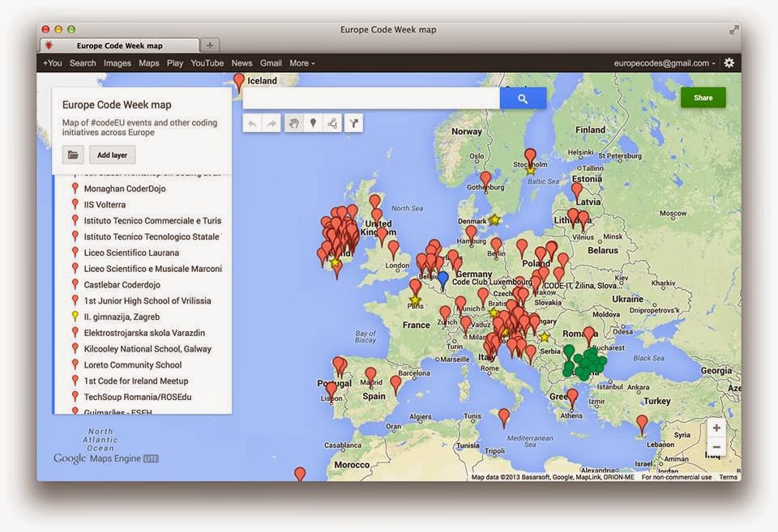Open Search in the Google bar
This screenshot has width=778, height=532.
click(x=83, y=63)
